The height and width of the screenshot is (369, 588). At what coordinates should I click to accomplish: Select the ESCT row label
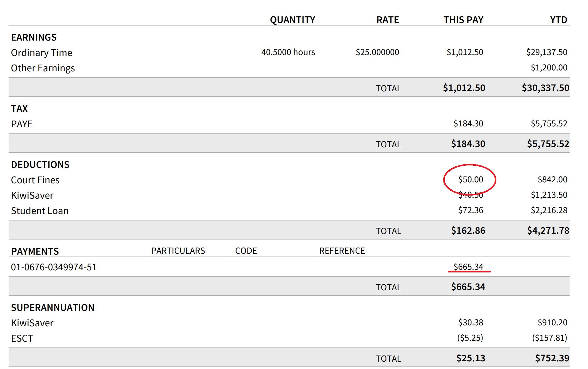coord(22,338)
